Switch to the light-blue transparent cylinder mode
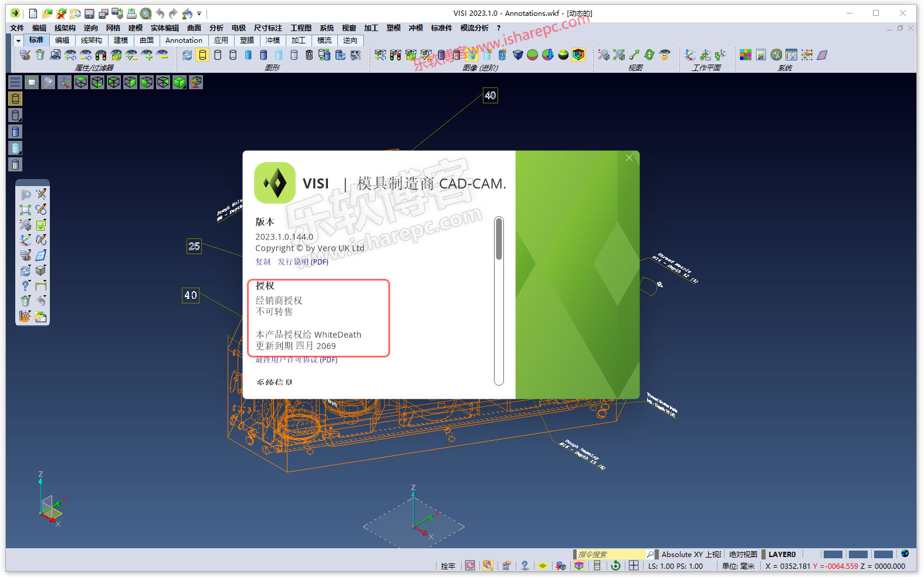 [279, 55]
